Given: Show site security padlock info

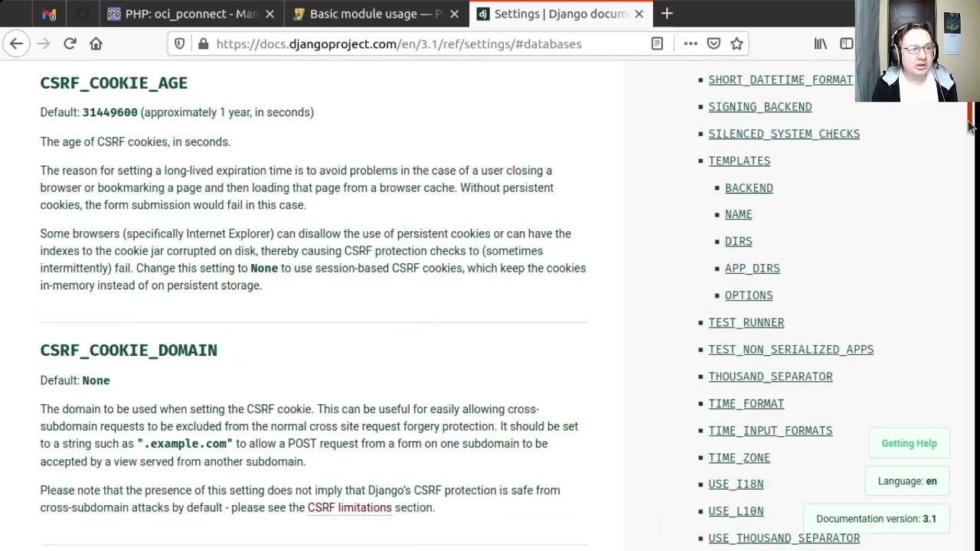Looking at the screenshot, I should click(x=203, y=44).
